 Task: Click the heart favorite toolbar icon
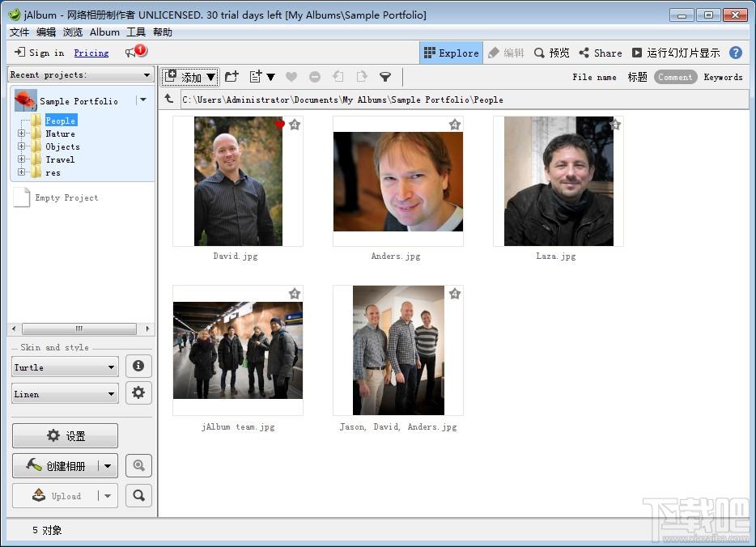(291, 77)
